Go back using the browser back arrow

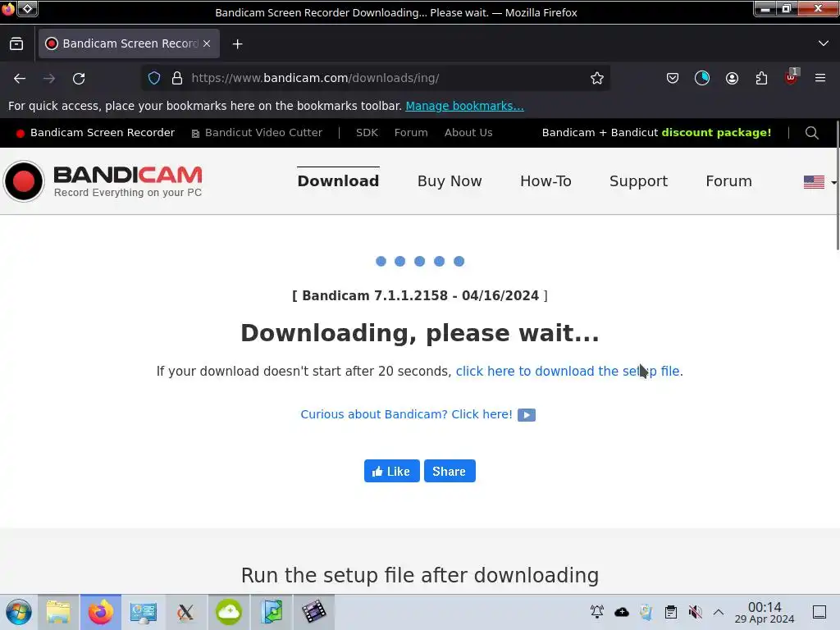(20, 78)
